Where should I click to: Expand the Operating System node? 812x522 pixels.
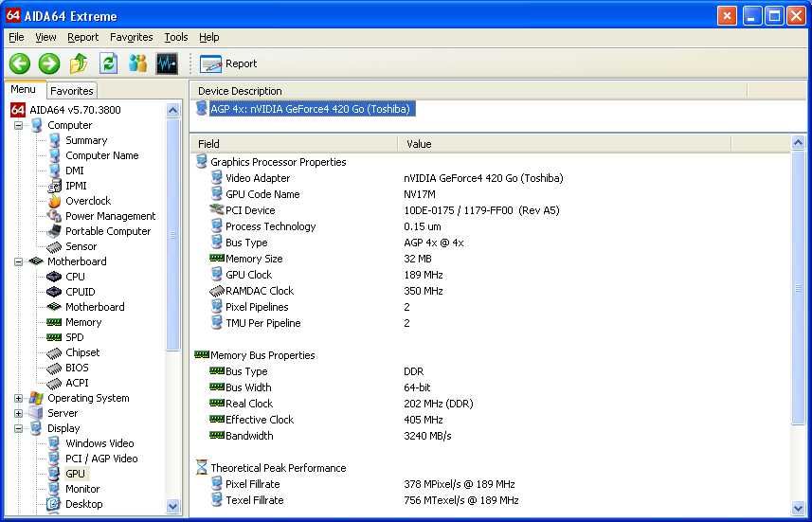click(x=19, y=398)
